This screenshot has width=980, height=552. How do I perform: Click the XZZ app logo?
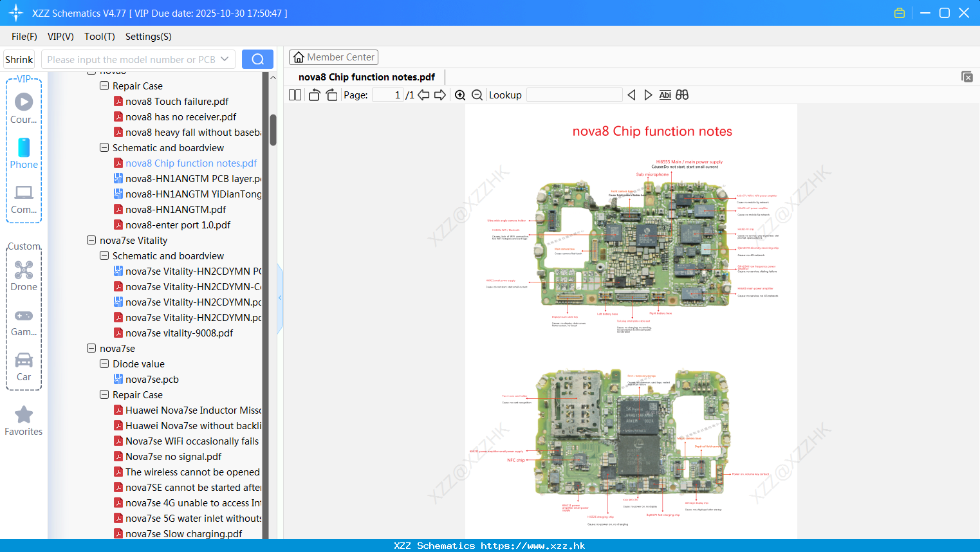point(15,13)
